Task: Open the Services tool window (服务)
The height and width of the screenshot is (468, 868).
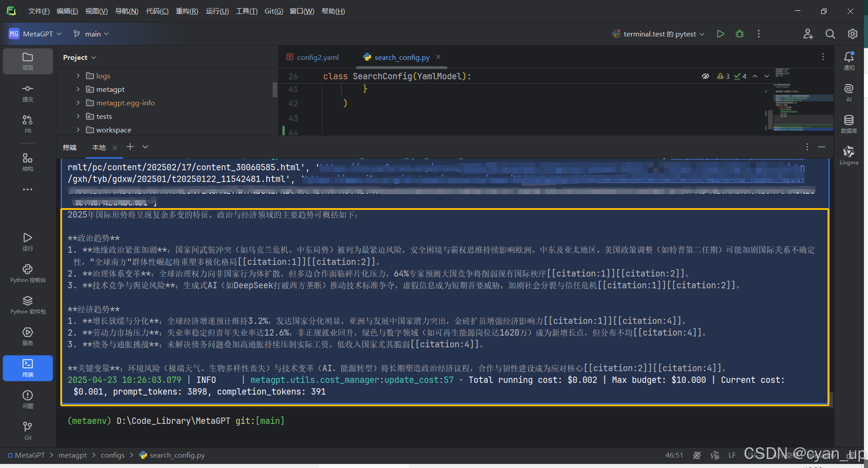Action: (28, 336)
